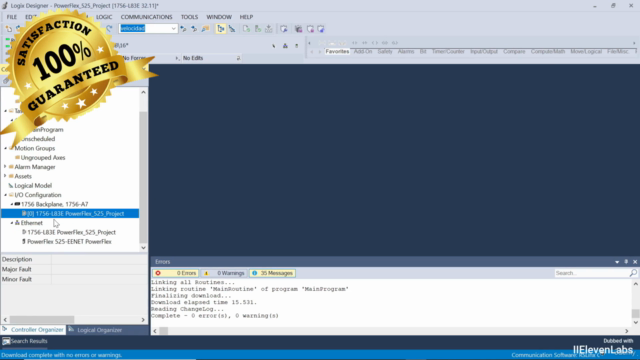Select 1756-L83E PowerFlex_525_Project under Ethernet
This screenshot has height=360, width=640.
click(x=71, y=232)
